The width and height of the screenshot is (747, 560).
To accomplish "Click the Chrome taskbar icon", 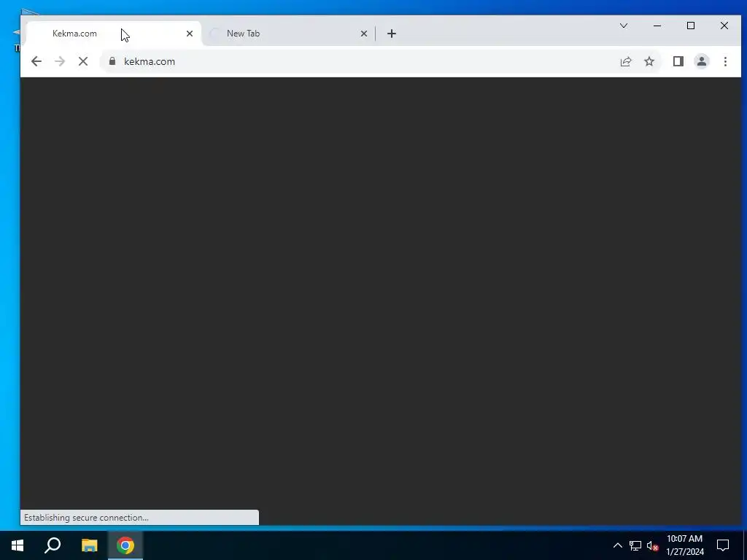I will (x=125, y=545).
